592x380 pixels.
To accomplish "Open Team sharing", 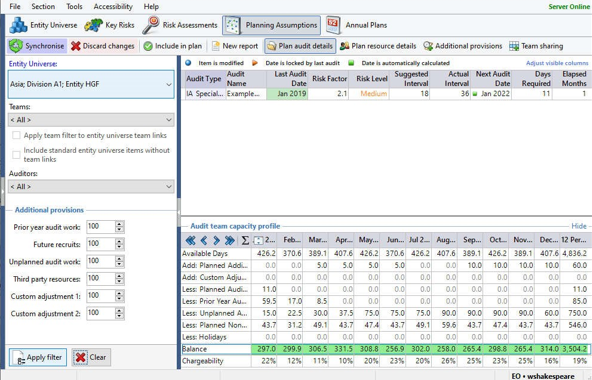I will (x=536, y=46).
